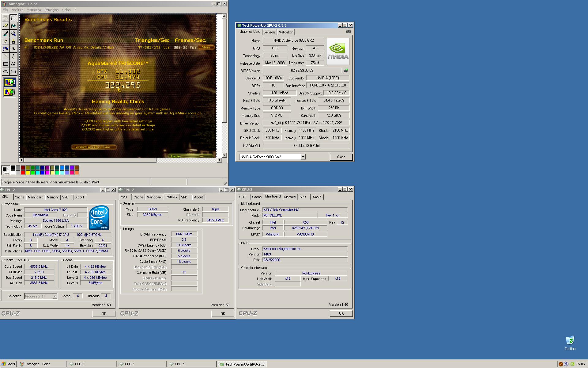
Task: Select the Rectangle shape tool
Action: click(6, 64)
